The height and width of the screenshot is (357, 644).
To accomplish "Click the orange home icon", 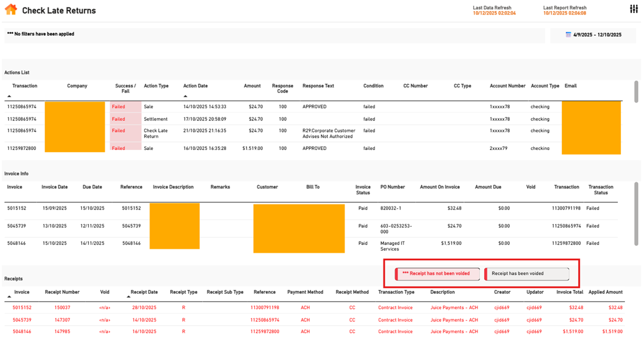I will pos(10,9).
